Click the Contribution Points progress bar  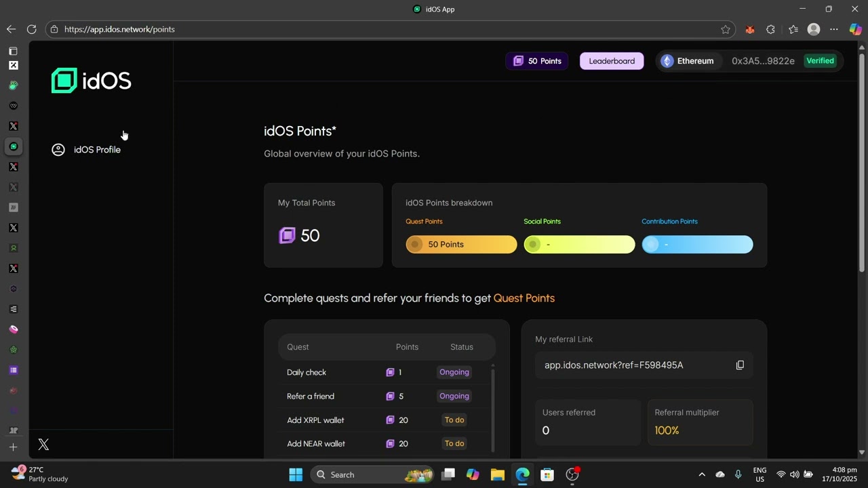[697, 245]
